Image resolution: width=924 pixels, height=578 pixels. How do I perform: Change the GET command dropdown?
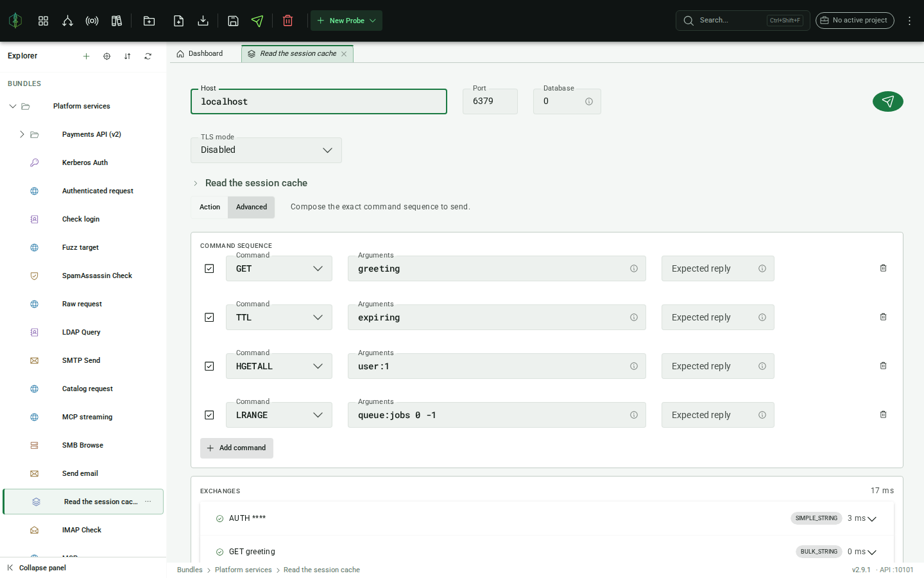tap(279, 268)
